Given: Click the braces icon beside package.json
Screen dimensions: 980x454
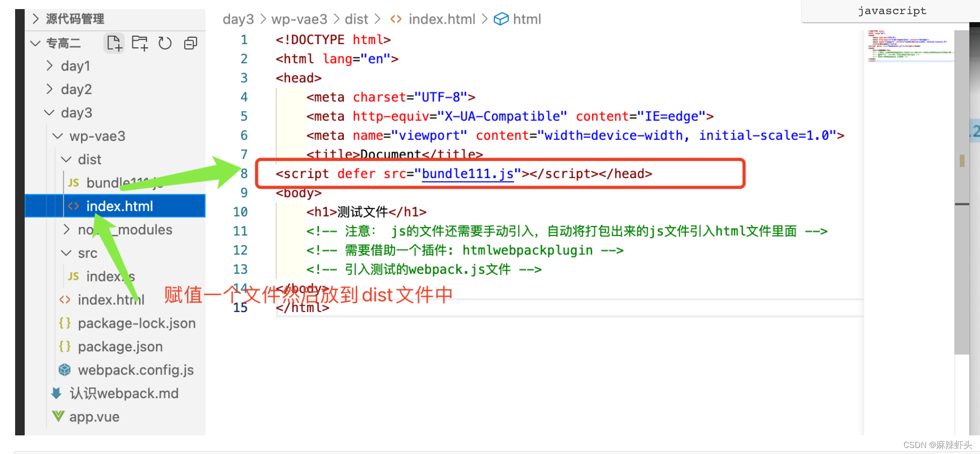Looking at the screenshot, I should point(64,346).
